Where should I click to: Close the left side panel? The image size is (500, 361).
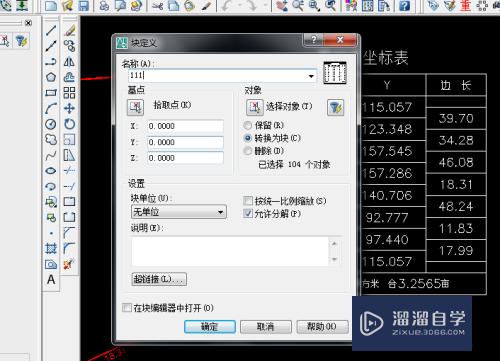tap(29, 23)
